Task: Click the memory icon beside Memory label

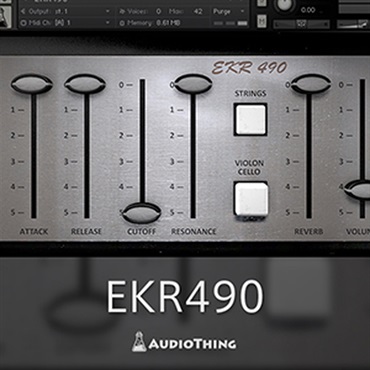Action: click(x=122, y=23)
